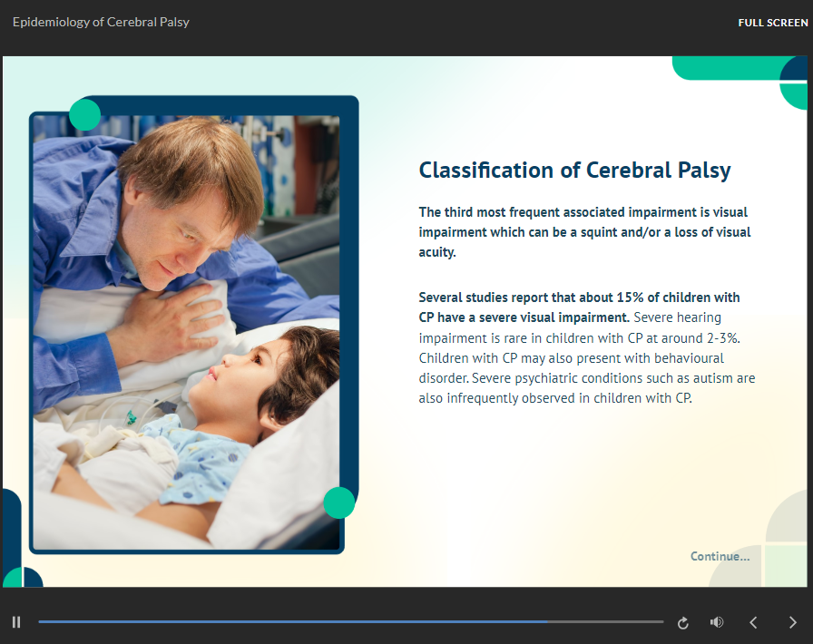The image size is (813, 644).
Task: Replay the current slide
Action: 683,622
